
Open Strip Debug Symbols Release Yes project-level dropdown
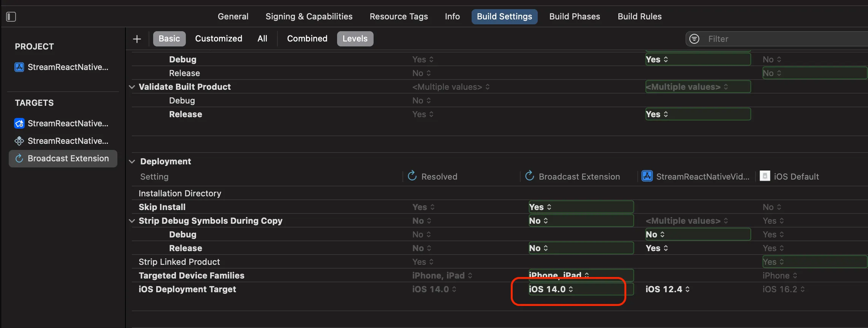657,248
